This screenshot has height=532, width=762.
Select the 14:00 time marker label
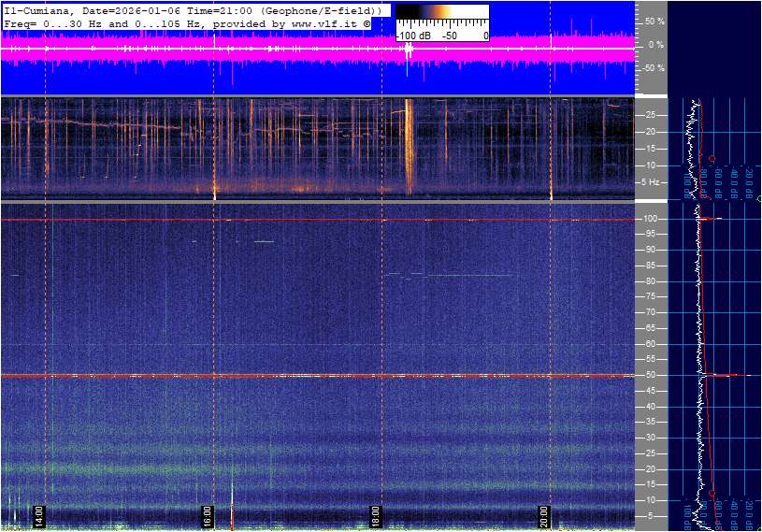(x=39, y=515)
